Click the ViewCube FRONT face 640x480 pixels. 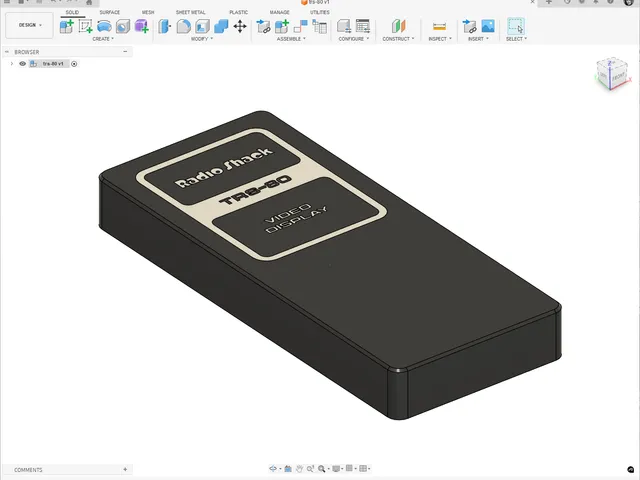tap(618, 77)
